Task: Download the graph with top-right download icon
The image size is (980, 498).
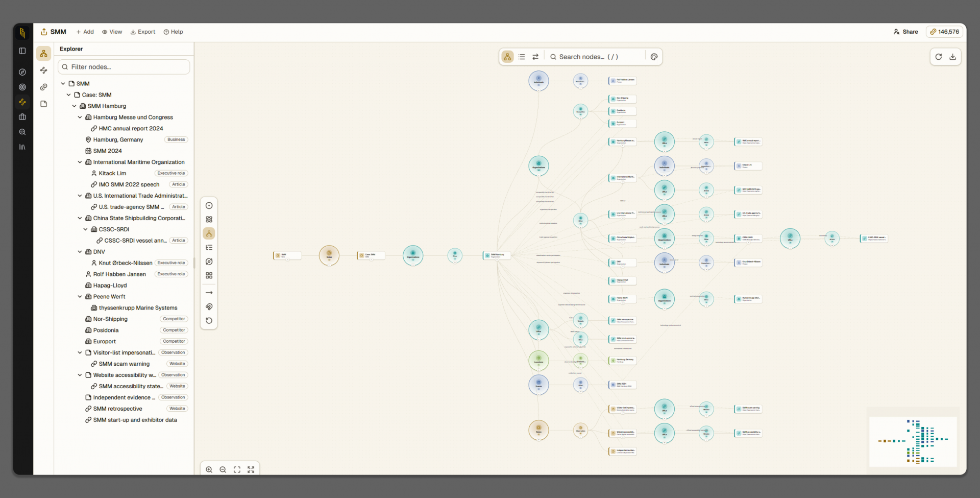Action: (x=952, y=57)
